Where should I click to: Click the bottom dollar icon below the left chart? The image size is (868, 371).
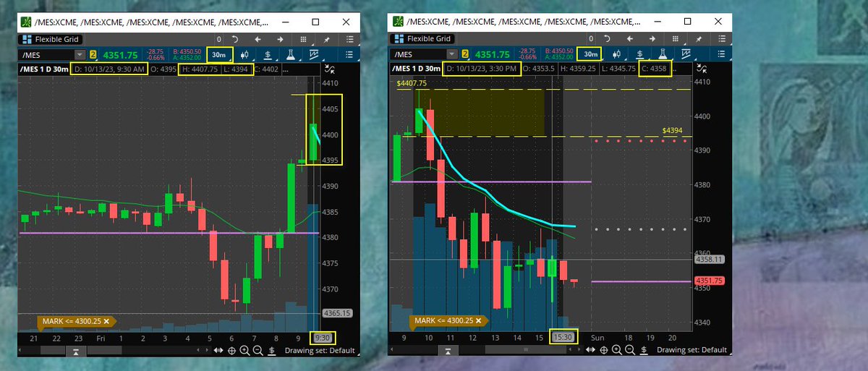271,350
